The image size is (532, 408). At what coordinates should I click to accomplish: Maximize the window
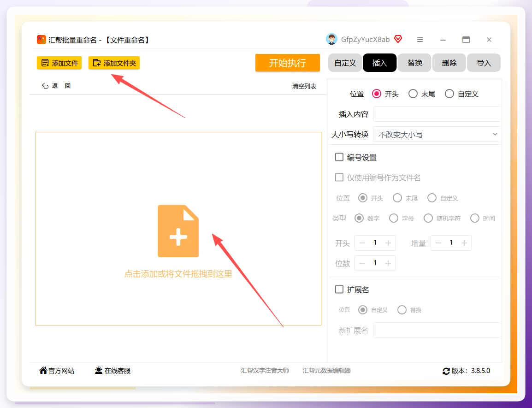click(x=466, y=40)
